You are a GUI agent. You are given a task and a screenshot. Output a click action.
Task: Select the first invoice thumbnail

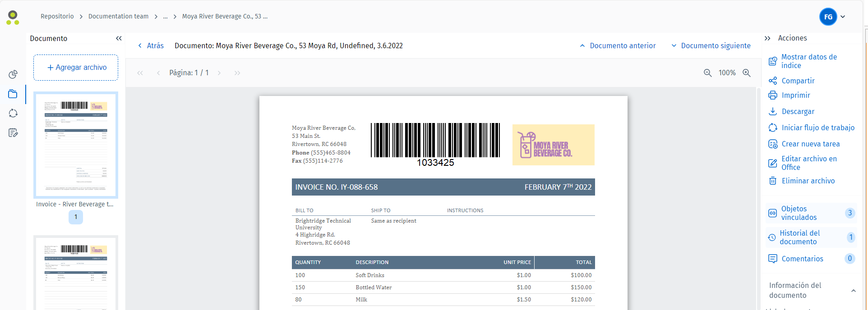point(76,145)
